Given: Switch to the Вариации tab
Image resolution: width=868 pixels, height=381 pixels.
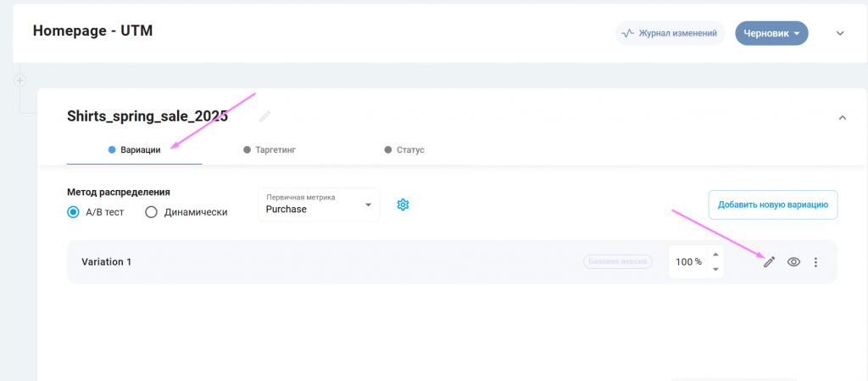Looking at the screenshot, I should point(134,149).
